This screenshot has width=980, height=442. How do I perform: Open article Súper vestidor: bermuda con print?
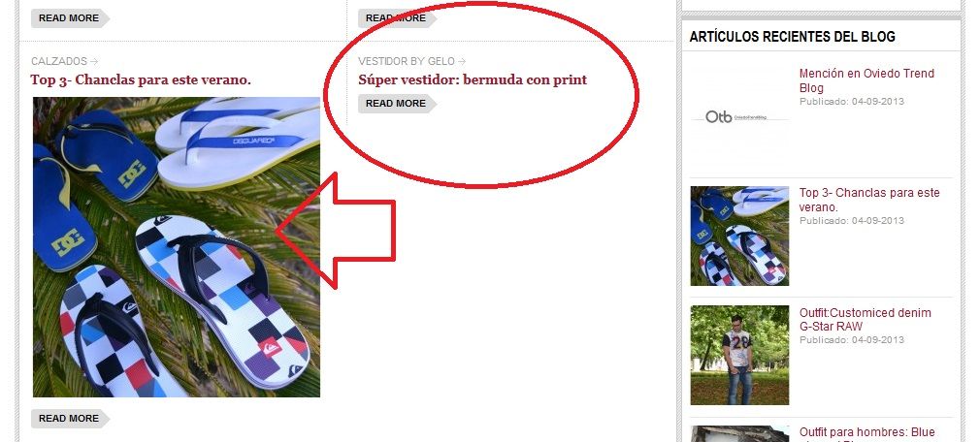pos(473,79)
